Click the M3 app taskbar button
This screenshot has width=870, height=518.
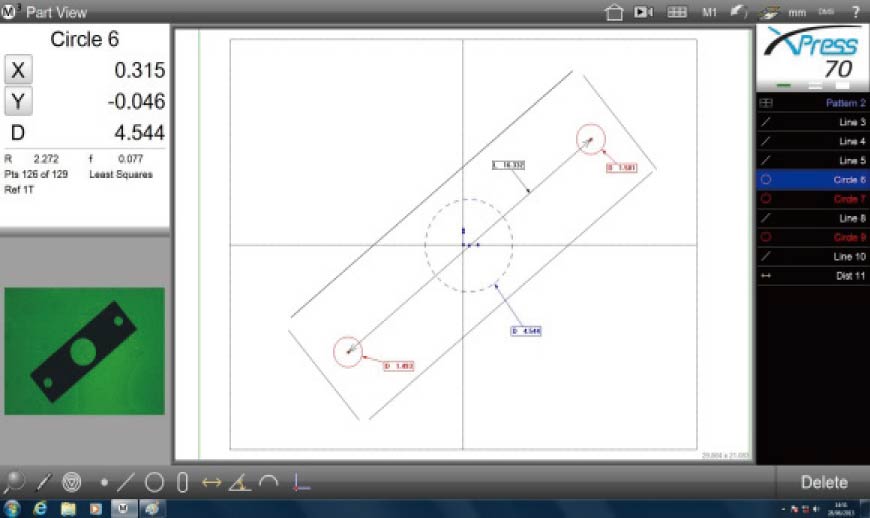[123, 509]
